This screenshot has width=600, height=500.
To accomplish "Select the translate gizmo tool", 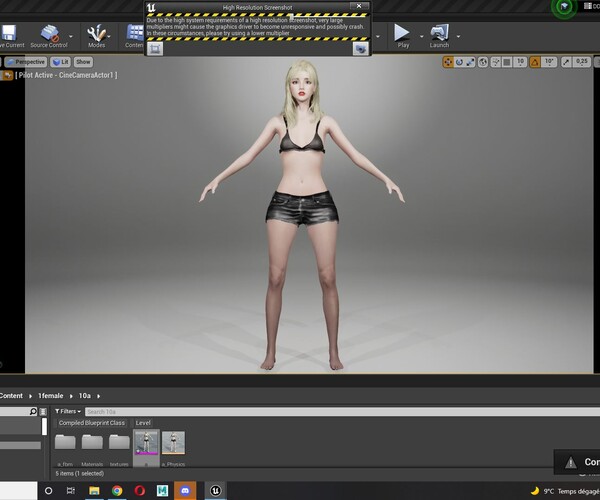I will (448, 62).
